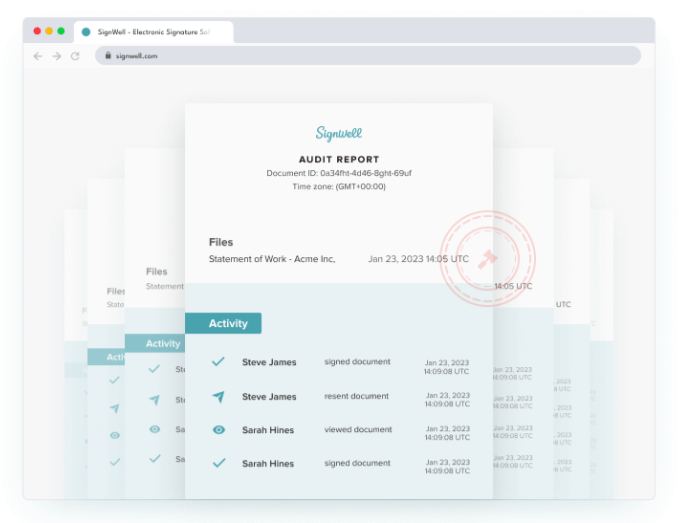Click Files heading on second report behind
The width and height of the screenshot is (682, 523).
tap(157, 272)
